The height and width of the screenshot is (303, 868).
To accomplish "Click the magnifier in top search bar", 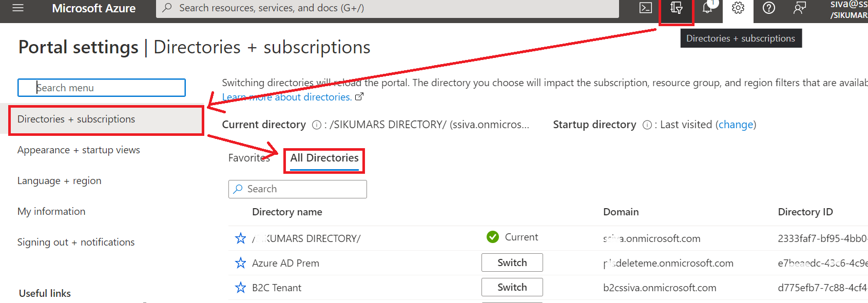I will pos(167,8).
